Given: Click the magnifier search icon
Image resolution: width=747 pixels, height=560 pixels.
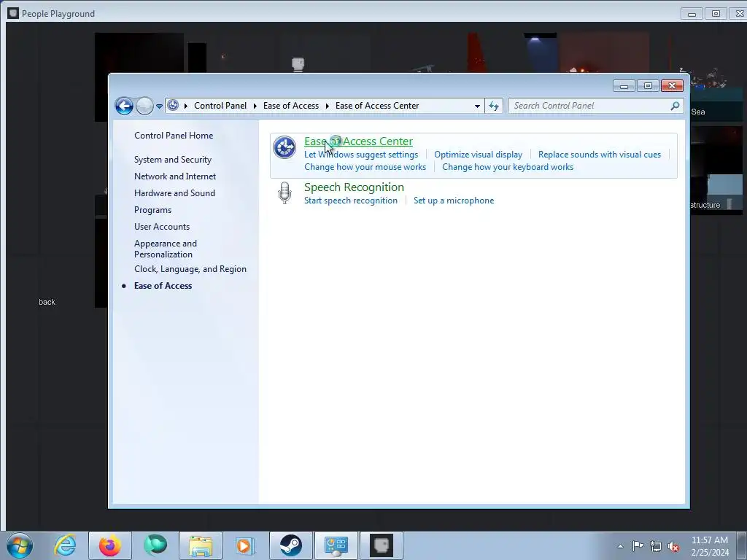Looking at the screenshot, I should coord(675,106).
